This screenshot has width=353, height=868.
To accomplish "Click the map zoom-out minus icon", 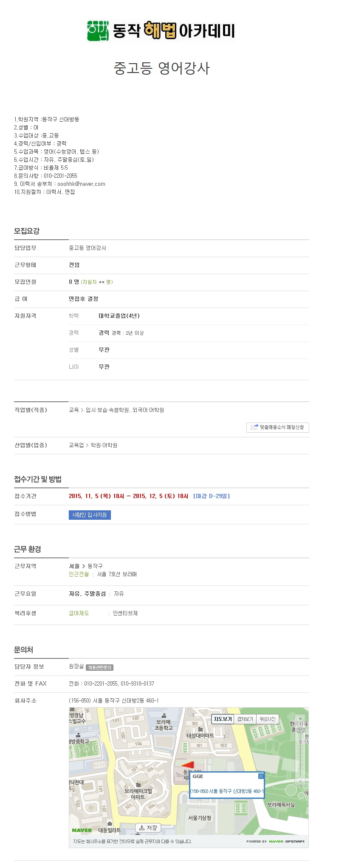I will tap(300, 781).
